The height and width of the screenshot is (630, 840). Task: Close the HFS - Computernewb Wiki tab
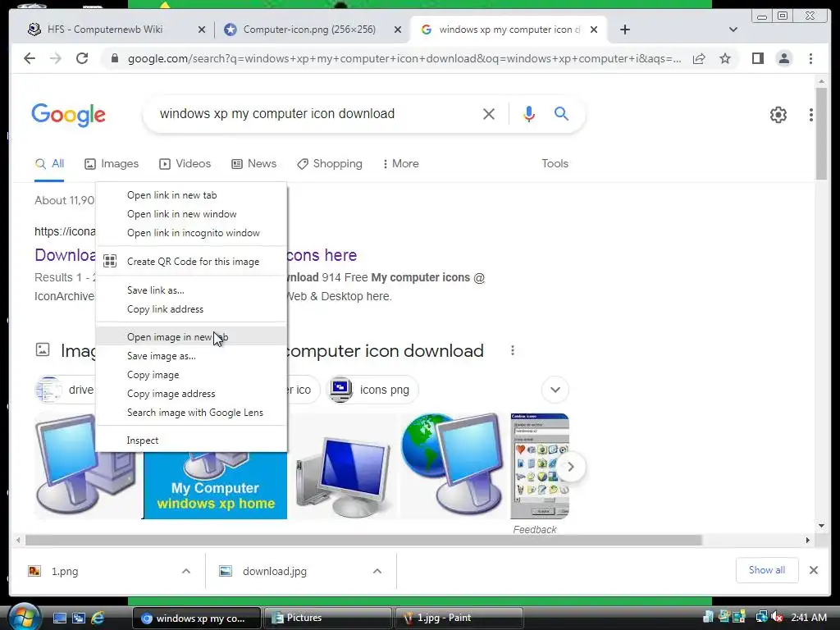point(202,30)
